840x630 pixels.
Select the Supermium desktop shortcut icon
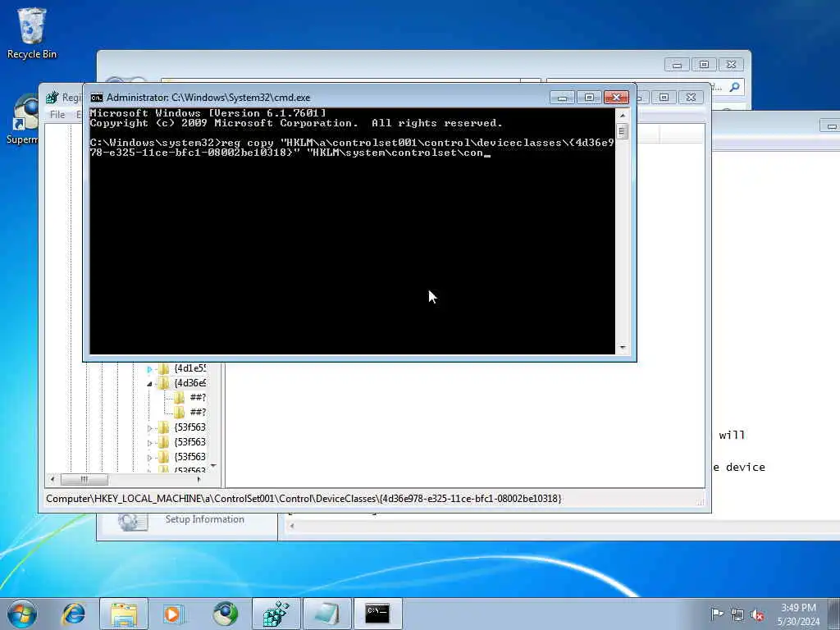coord(23,118)
